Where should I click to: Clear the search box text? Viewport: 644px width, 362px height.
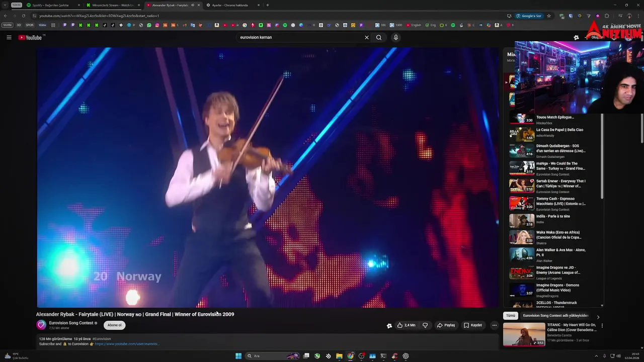pos(366,37)
